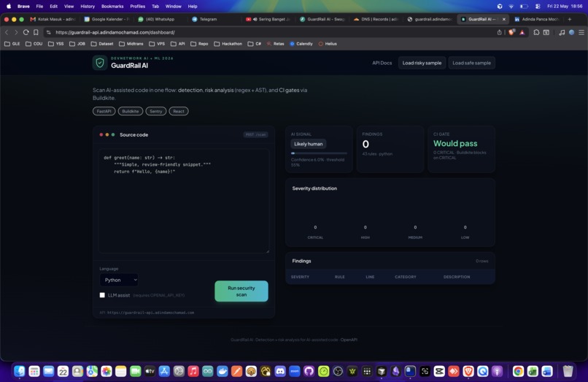Go back using the browser back arrow

[x=7, y=32]
